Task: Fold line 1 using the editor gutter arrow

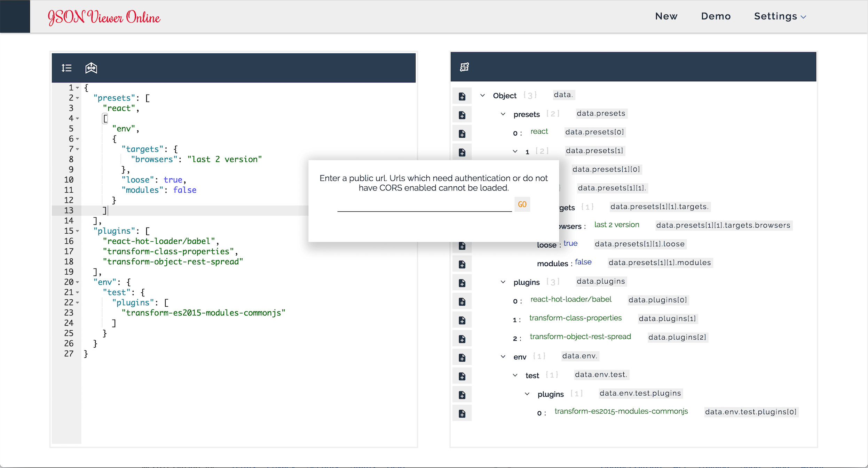Action: [x=77, y=88]
